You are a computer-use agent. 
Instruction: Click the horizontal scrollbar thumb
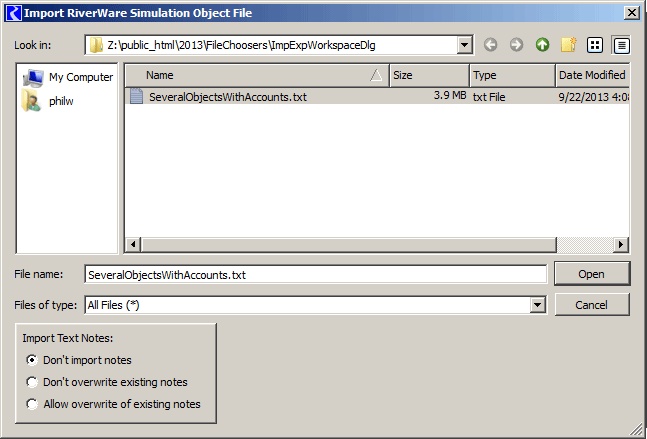[349, 244]
